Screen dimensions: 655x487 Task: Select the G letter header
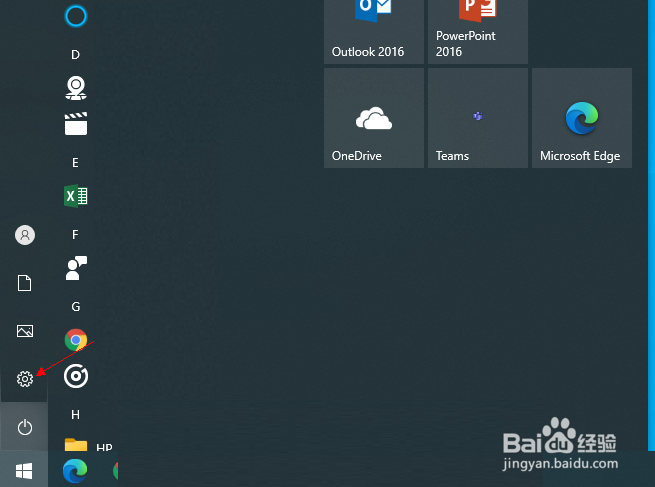coord(76,307)
